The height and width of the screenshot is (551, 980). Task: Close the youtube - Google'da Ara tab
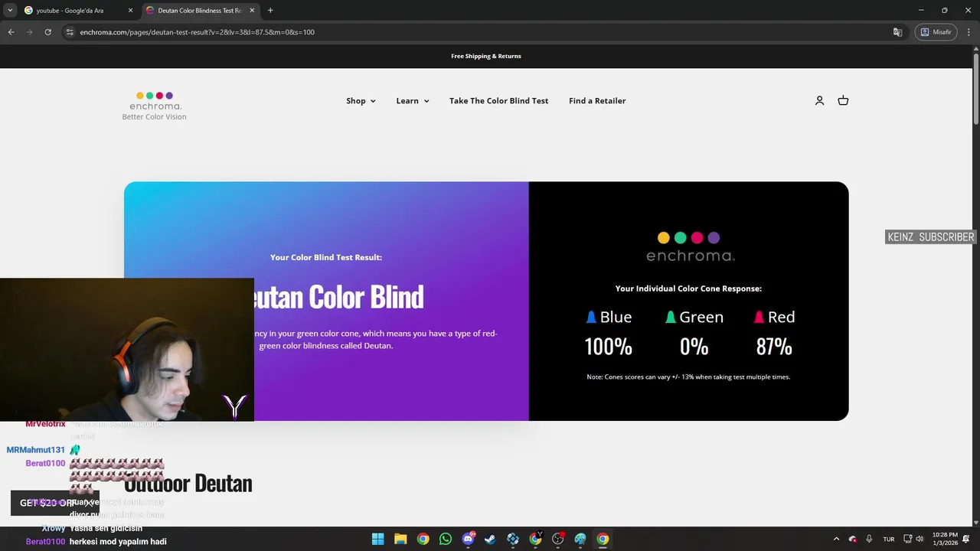(130, 11)
